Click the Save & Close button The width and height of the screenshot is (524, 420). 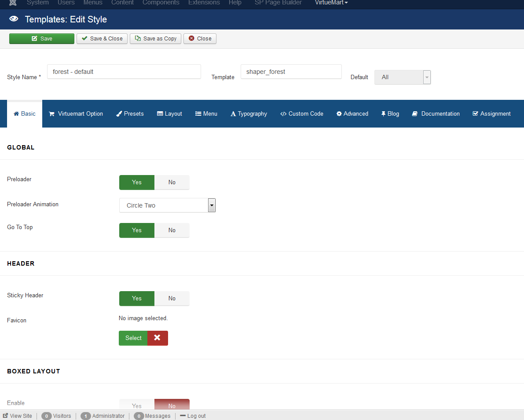pos(102,38)
